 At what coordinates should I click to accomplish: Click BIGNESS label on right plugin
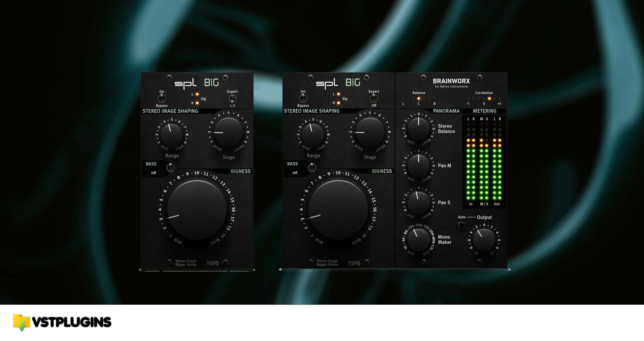coord(382,171)
